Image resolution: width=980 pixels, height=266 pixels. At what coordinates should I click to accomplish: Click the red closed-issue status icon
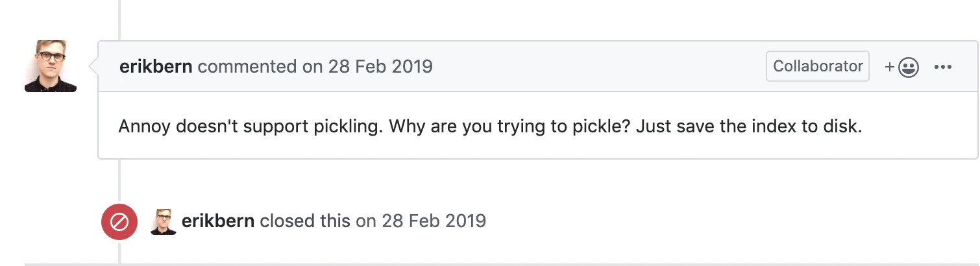(119, 222)
